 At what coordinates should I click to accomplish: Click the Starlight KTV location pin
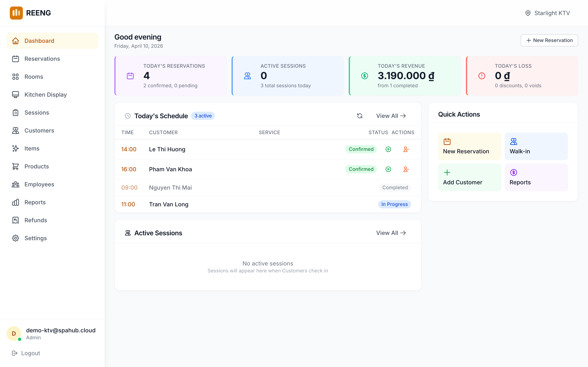528,13
